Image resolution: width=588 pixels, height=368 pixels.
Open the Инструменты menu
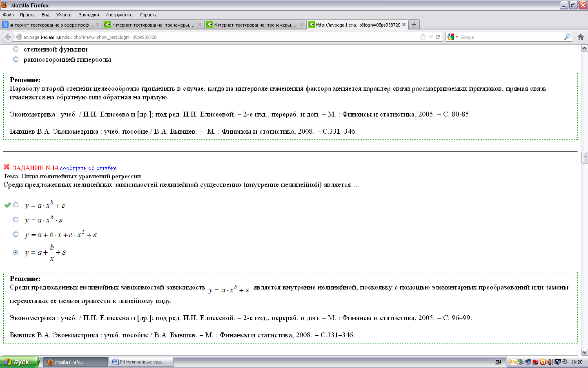click(x=119, y=15)
